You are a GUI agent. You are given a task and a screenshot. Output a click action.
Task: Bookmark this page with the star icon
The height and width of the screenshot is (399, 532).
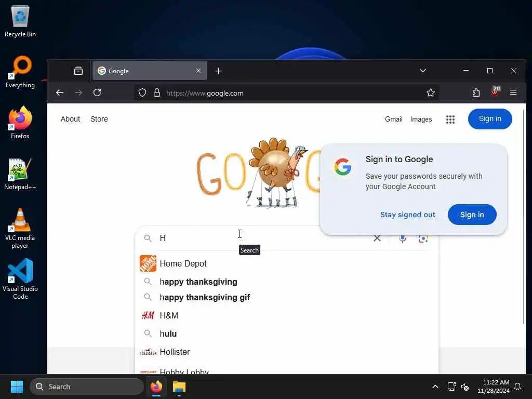tap(431, 92)
